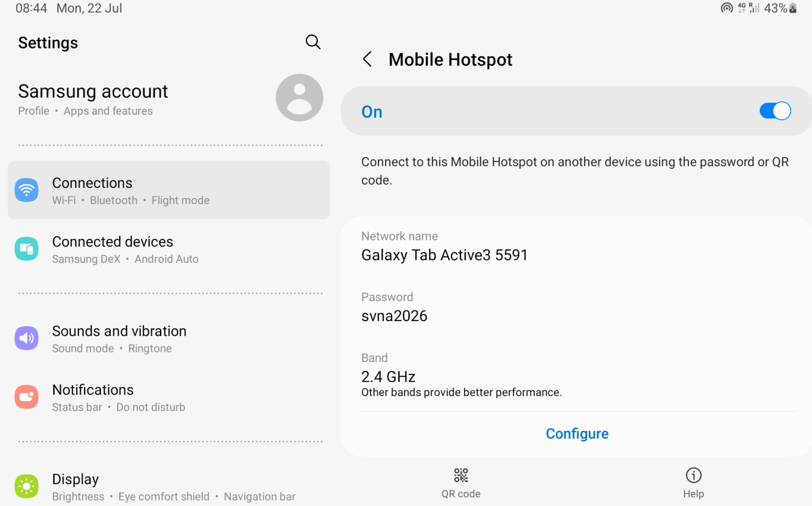This screenshot has height=506, width=812.
Task: Tap the On label row of hotspot
Action: click(576, 111)
